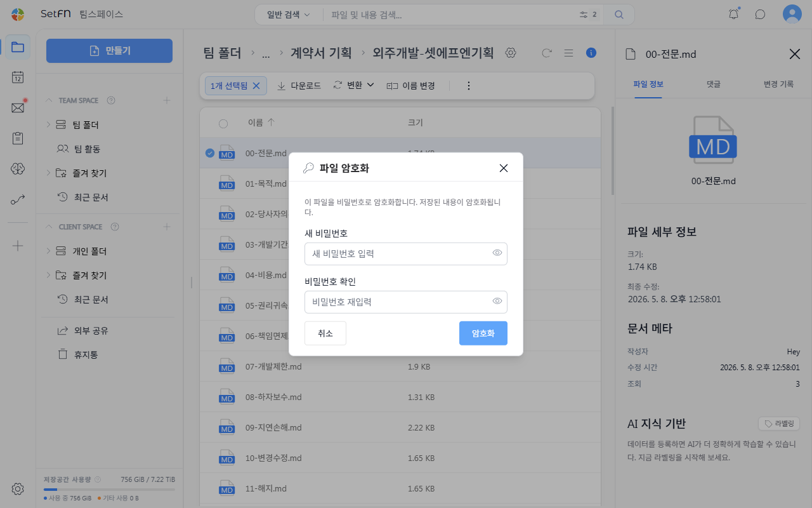Open the AI brain sidebar icon

coord(18,168)
